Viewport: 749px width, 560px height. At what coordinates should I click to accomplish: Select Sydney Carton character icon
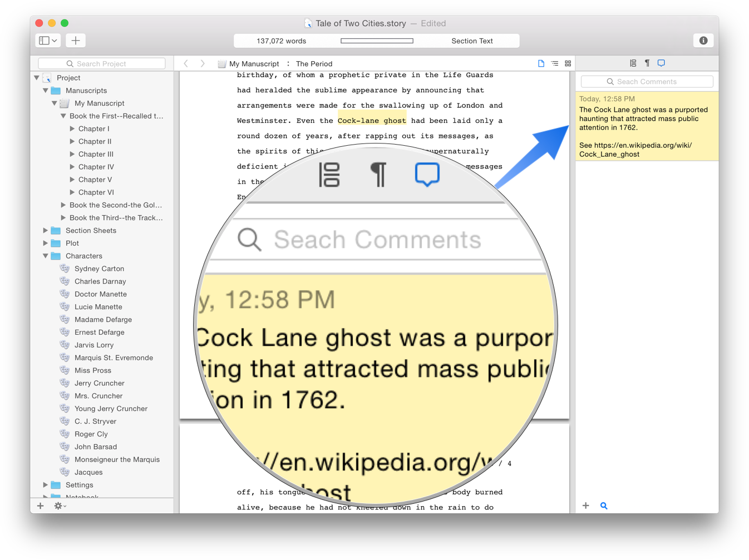(x=65, y=269)
